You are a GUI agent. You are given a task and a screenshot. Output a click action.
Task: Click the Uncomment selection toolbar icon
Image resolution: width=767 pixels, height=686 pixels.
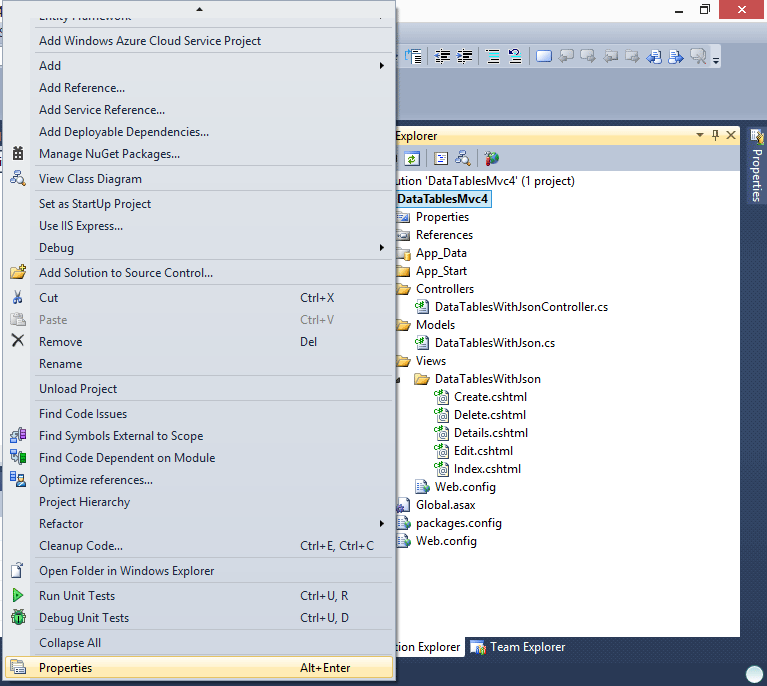(x=515, y=57)
